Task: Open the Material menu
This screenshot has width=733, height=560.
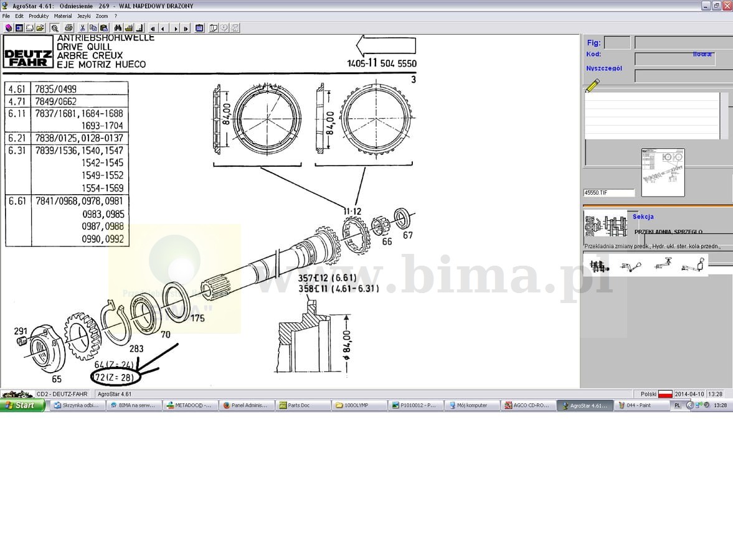Action: coord(63,16)
